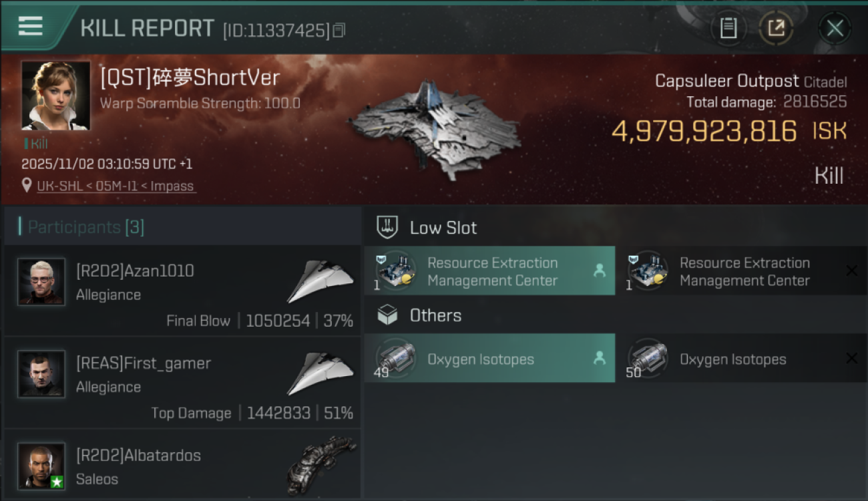Open the hamburger menu icon
The height and width of the screenshot is (501, 868).
30,26
